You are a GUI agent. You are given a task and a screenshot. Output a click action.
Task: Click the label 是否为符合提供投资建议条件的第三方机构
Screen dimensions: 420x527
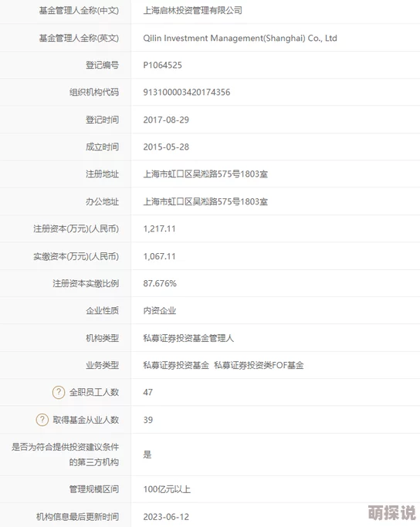coord(65,454)
